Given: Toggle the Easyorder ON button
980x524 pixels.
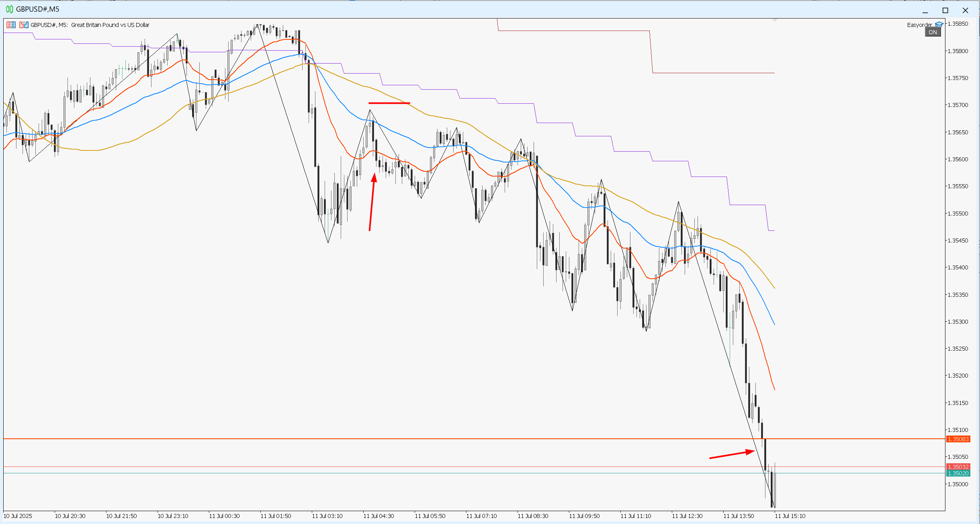Looking at the screenshot, I should coord(933,32).
